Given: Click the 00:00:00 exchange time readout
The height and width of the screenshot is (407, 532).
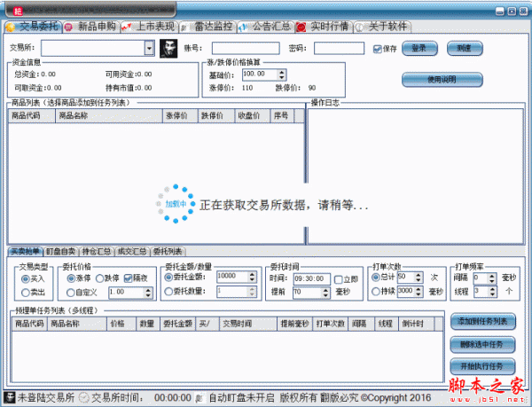Looking at the screenshot, I should pos(173,397).
